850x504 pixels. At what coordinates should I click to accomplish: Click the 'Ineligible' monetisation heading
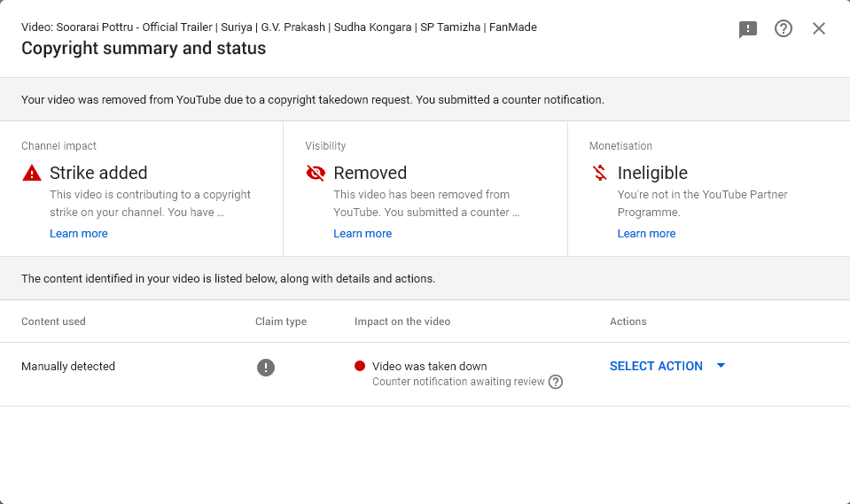[x=652, y=173]
